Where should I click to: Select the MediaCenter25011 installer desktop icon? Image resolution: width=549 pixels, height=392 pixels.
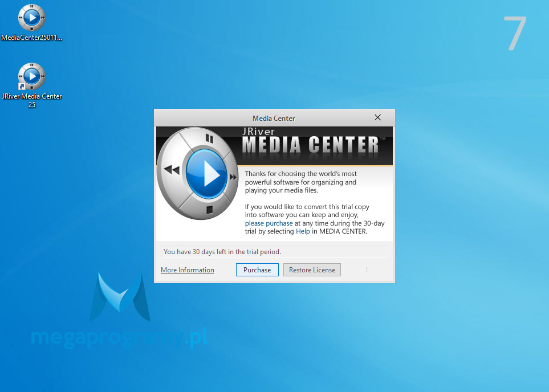(x=31, y=23)
